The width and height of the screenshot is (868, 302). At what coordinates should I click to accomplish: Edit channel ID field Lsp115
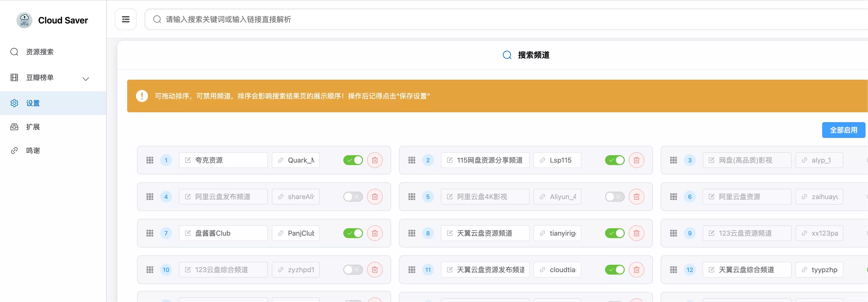click(x=558, y=160)
